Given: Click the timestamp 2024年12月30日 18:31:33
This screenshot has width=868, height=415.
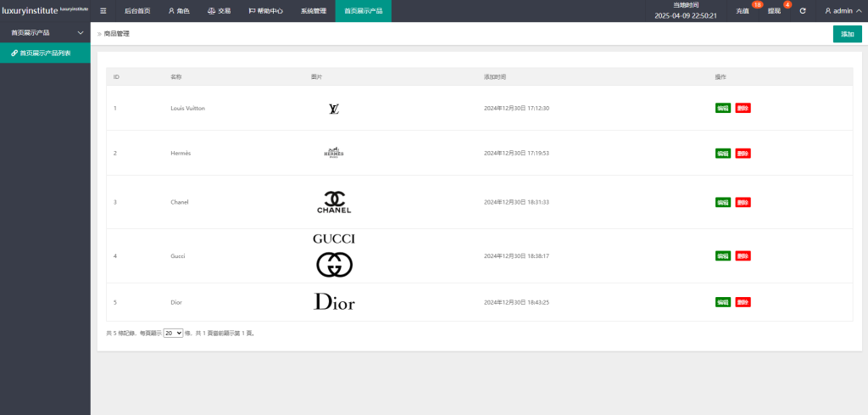Looking at the screenshot, I should pyautogui.click(x=516, y=202).
